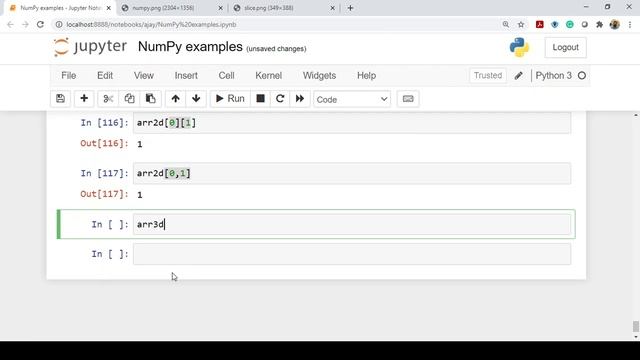Click the Python logo icon
The width and height of the screenshot is (640, 360).
(519, 47)
